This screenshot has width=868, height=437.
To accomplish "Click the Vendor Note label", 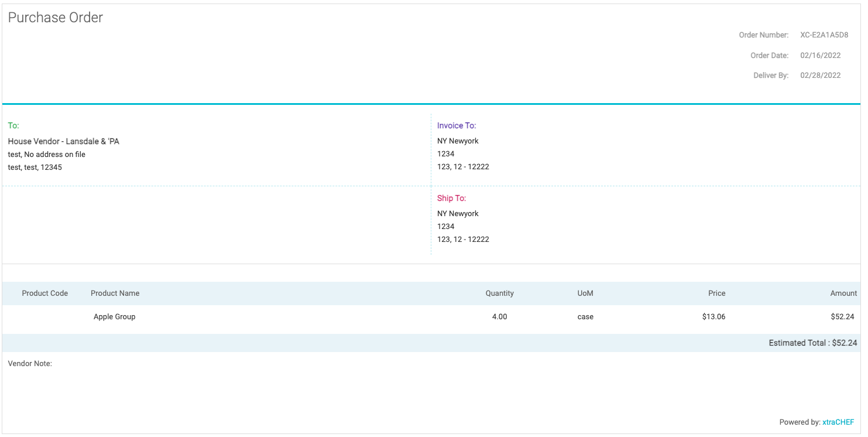I will click(30, 364).
